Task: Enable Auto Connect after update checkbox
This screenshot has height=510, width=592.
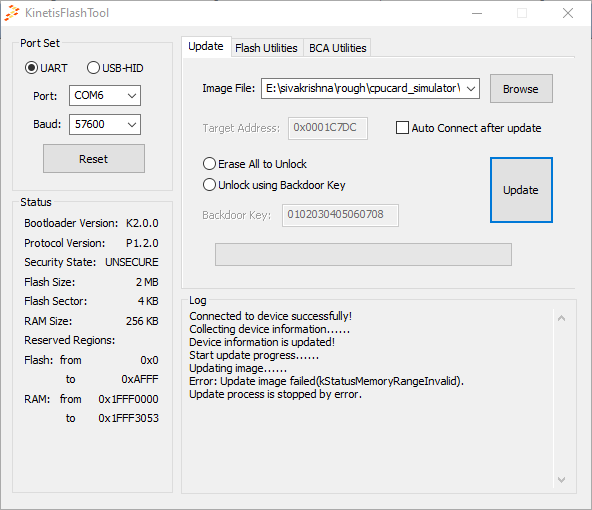Action: [402, 128]
